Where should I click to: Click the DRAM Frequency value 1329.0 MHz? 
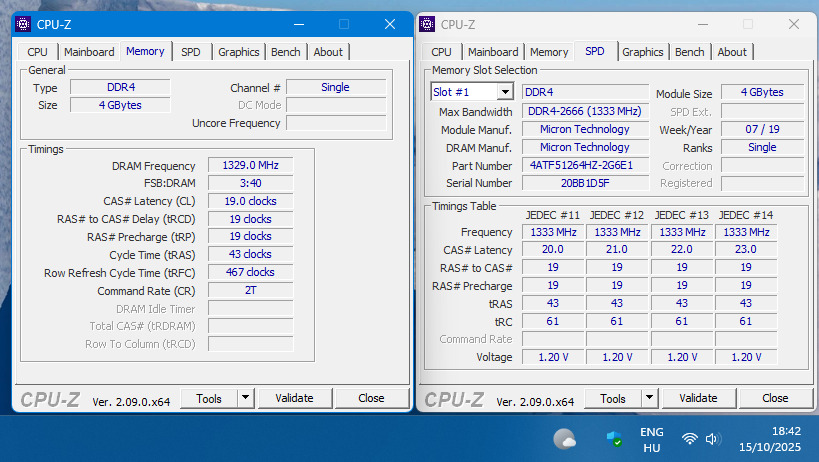tap(251, 165)
